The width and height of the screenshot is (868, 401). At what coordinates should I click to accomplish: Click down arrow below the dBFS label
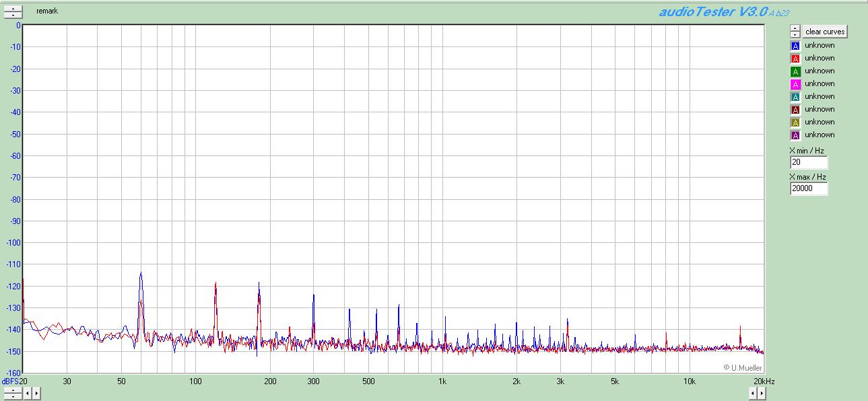click(x=12, y=396)
